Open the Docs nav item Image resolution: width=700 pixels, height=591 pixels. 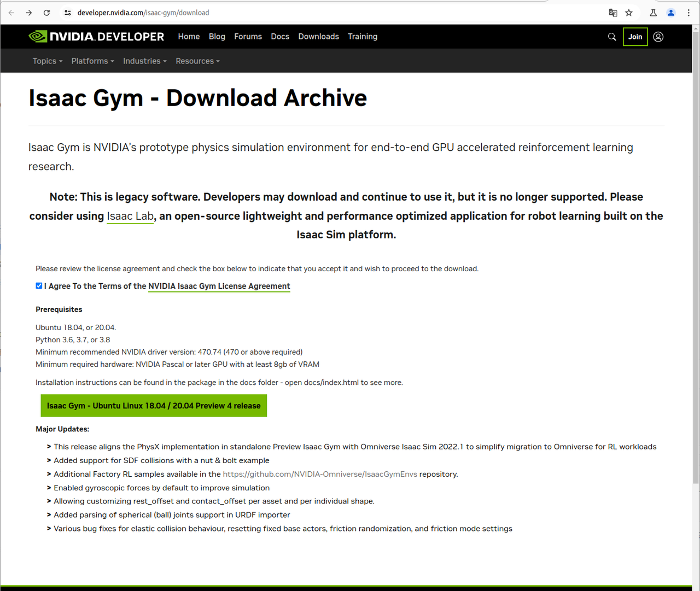pyautogui.click(x=280, y=37)
